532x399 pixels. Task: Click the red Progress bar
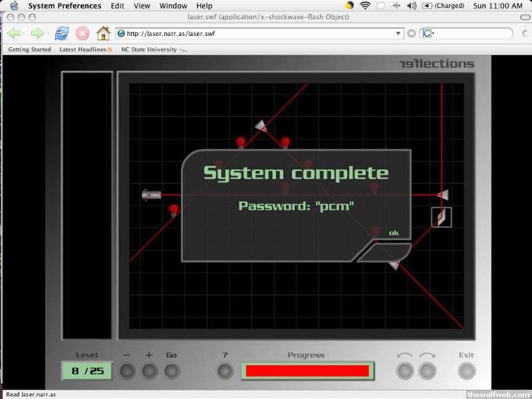click(x=307, y=370)
